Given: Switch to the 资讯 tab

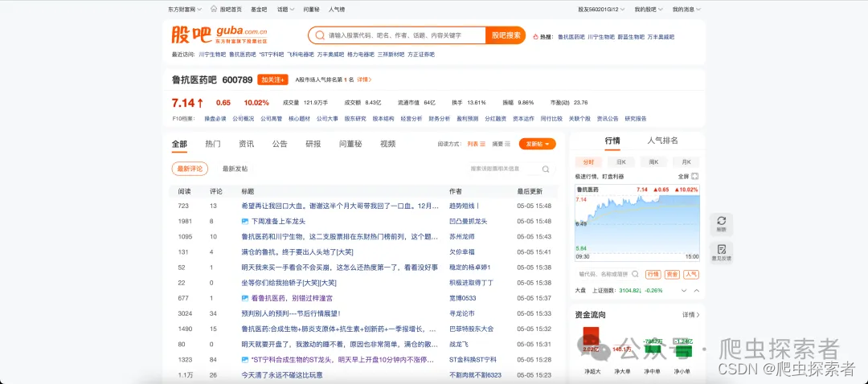Looking at the screenshot, I should [247, 144].
